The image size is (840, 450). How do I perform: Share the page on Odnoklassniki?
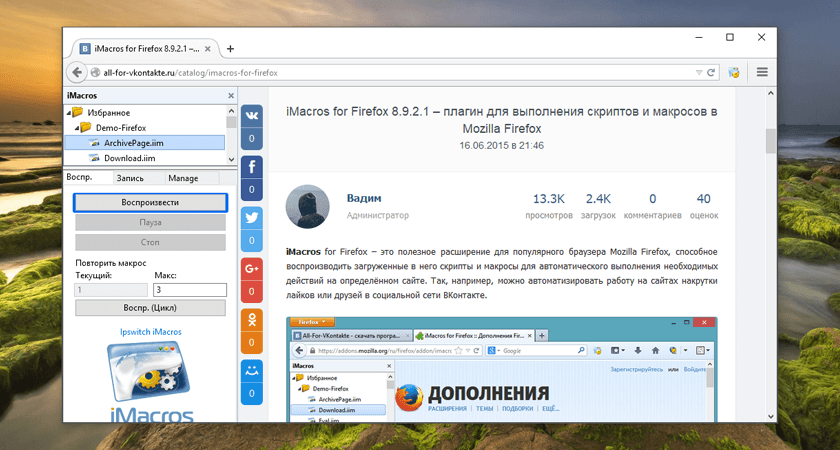(252, 320)
